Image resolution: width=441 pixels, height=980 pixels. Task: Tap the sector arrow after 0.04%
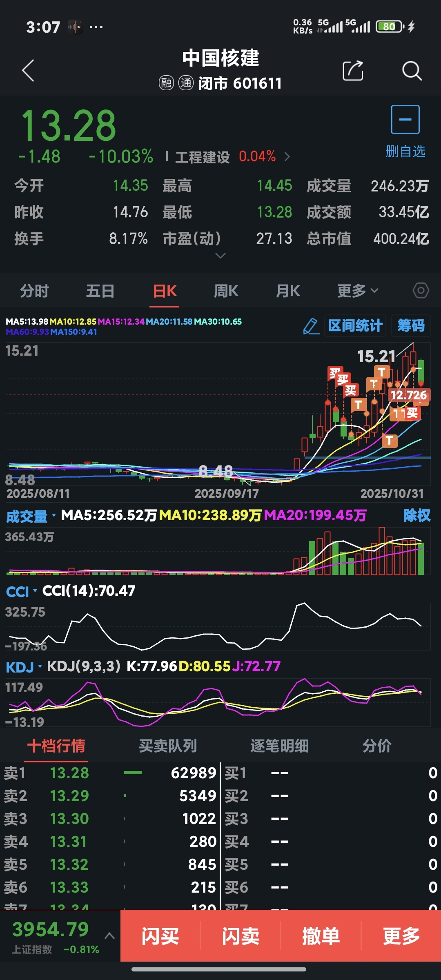point(287,157)
